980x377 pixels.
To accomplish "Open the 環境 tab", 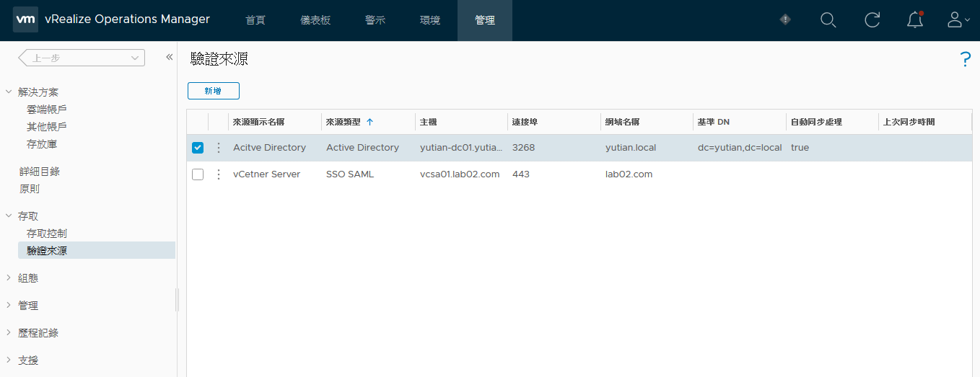I will pos(430,20).
